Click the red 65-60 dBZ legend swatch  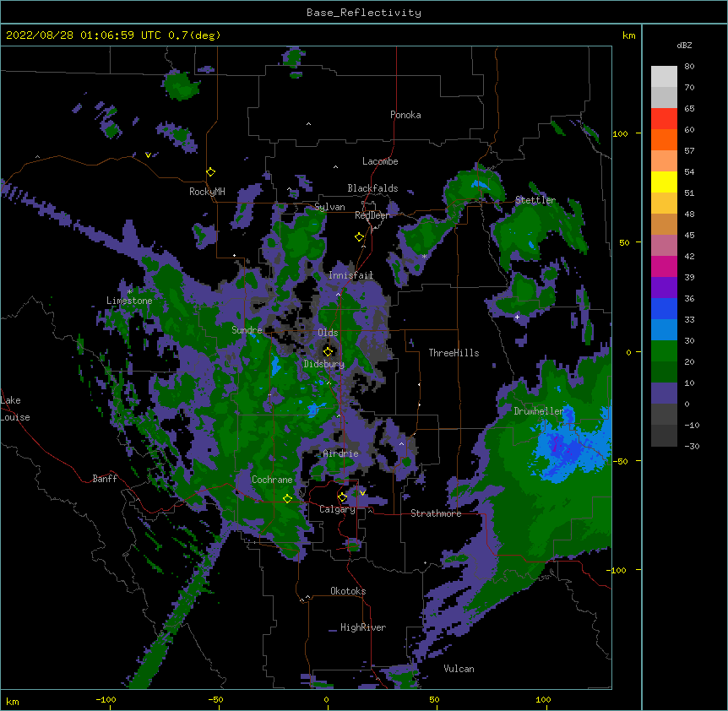coord(664,119)
